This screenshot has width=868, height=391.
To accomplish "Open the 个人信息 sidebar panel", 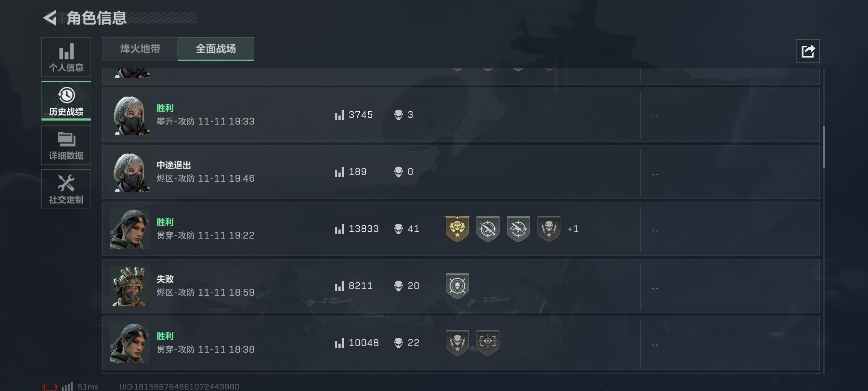I will pos(66,57).
